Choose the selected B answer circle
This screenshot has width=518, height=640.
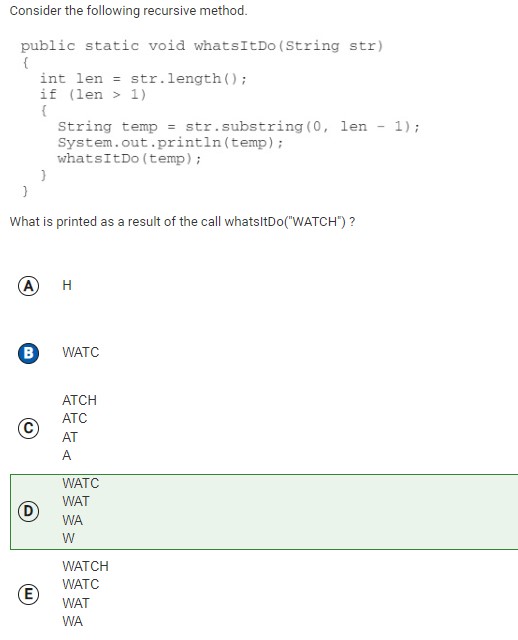pyautogui.click(x=29, y=353)
